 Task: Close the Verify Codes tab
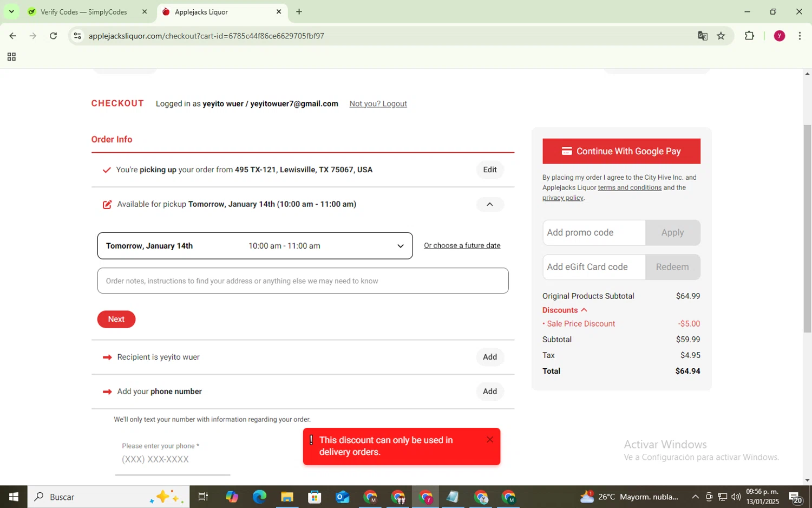145,11
